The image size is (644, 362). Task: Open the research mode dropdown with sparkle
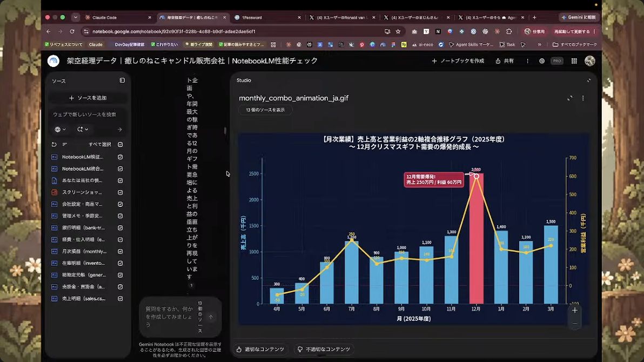[83, 130]
